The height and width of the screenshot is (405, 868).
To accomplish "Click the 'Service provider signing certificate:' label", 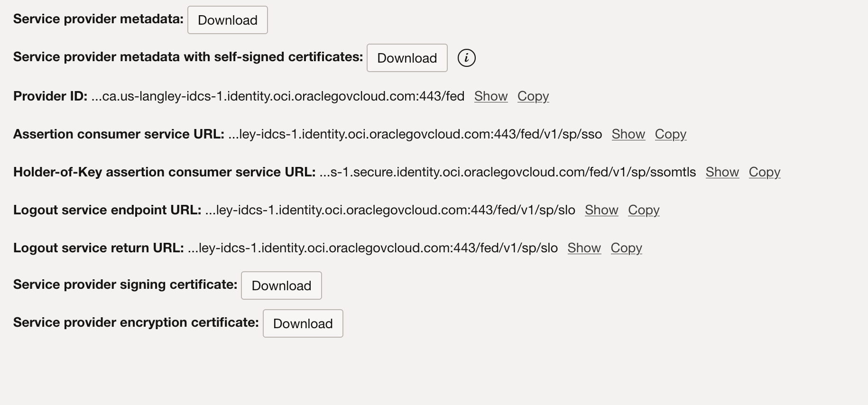I will [125, 285].
